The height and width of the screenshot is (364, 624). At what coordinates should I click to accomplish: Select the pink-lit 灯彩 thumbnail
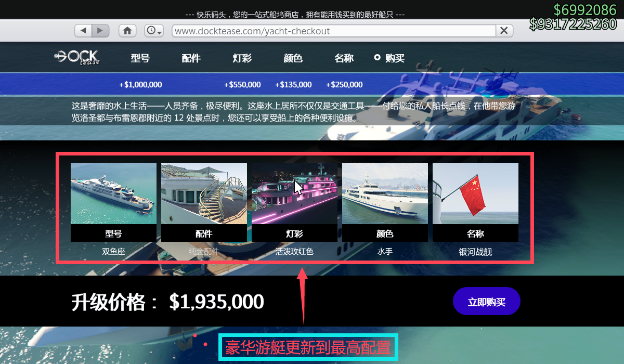(x=294, y=193)
